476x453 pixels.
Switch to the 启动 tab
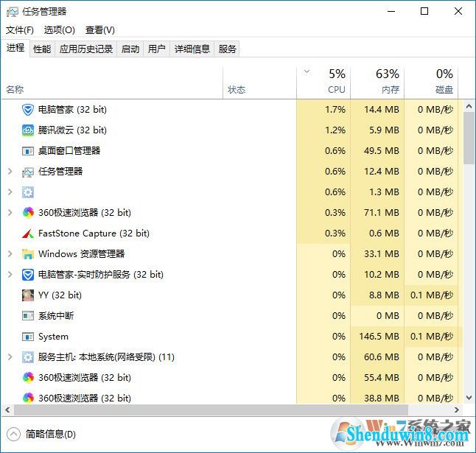coord(130,49)
